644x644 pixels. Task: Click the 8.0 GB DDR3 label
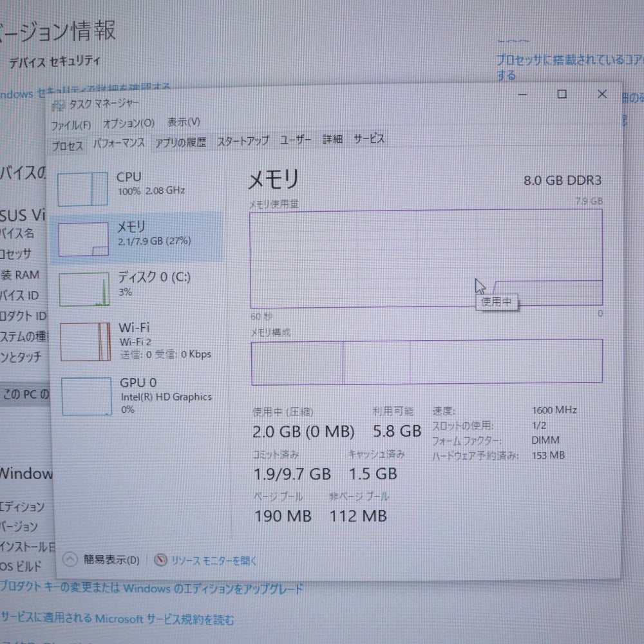562,180
